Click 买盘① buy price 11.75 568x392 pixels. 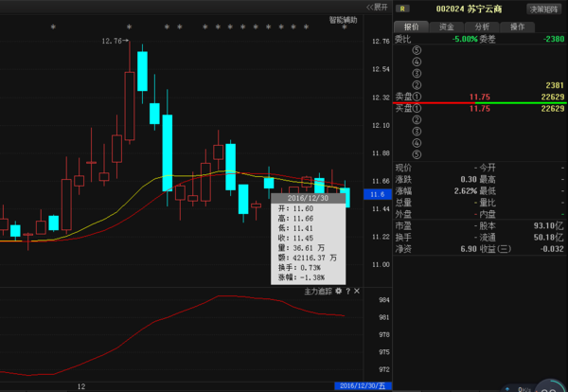click(480, 108)
